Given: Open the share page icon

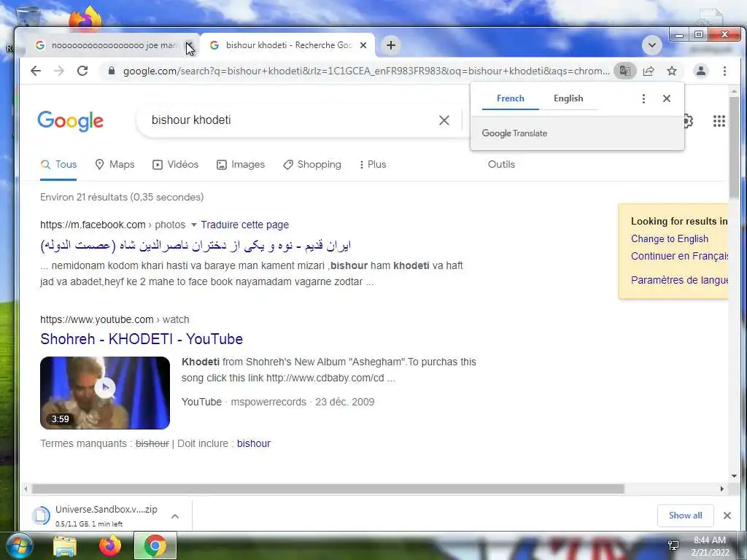Looking at the screenshot, I should 649,71.
